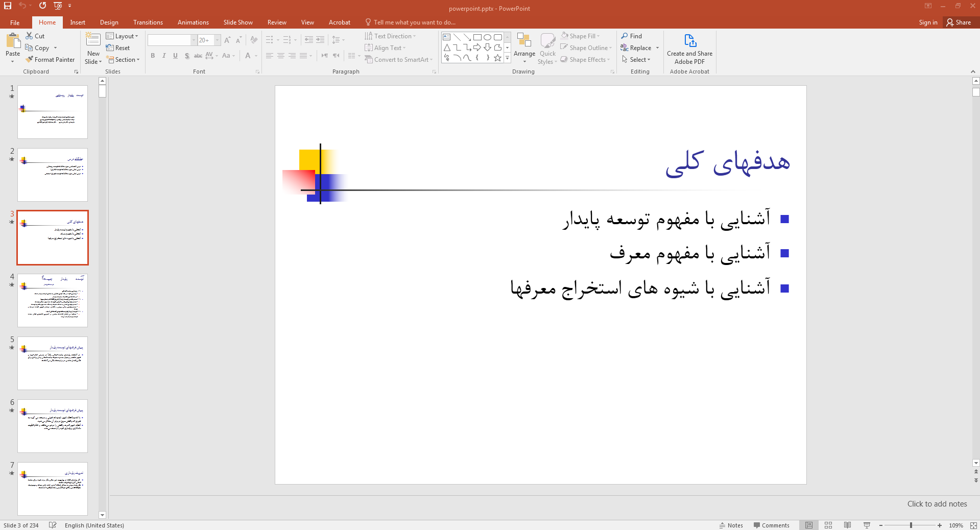Screen dimensions: 980x530
Task: Click the Save icon in quick access toolbar
Action: click(x=8, y=6)
